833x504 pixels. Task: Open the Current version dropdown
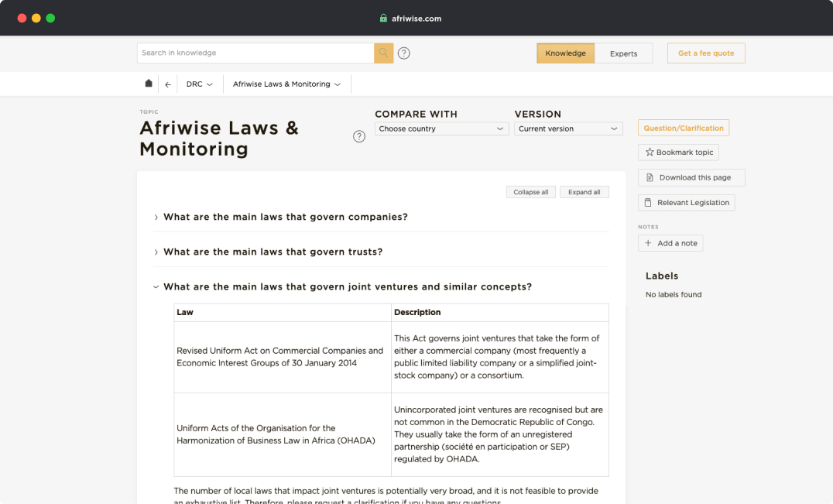click(x=568, y=129)
